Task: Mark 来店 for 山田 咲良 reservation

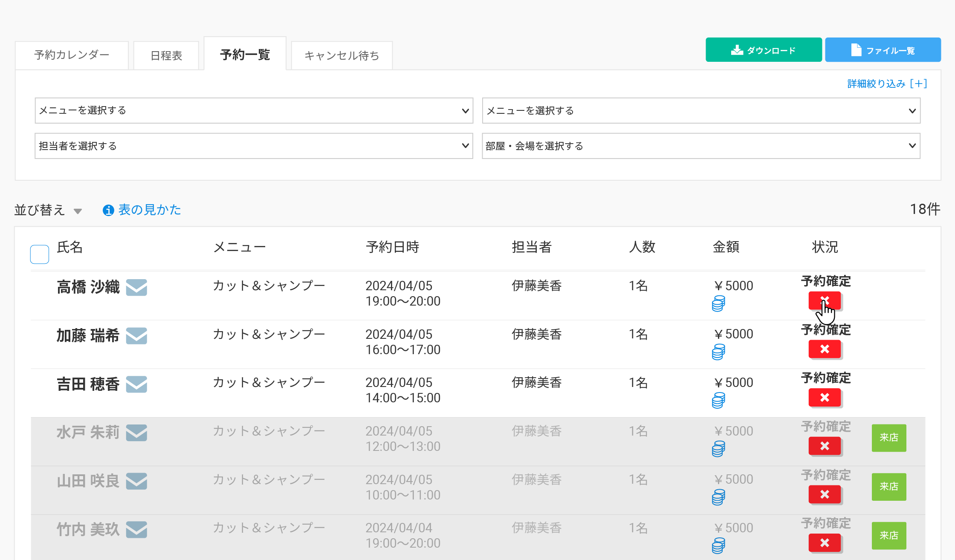Action: click(x=888, y=486)
